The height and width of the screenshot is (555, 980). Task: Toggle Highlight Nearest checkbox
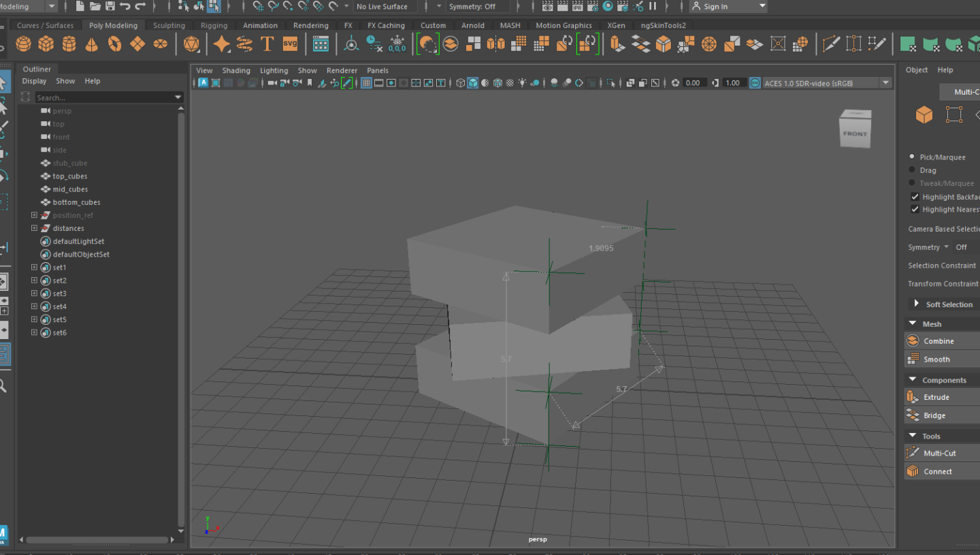(x=915, y=210)
